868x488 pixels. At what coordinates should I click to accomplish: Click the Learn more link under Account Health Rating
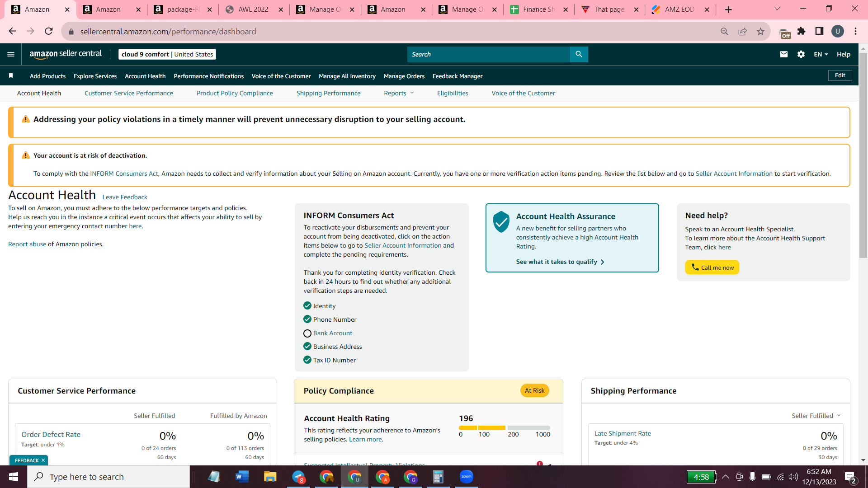pos(366,439)
